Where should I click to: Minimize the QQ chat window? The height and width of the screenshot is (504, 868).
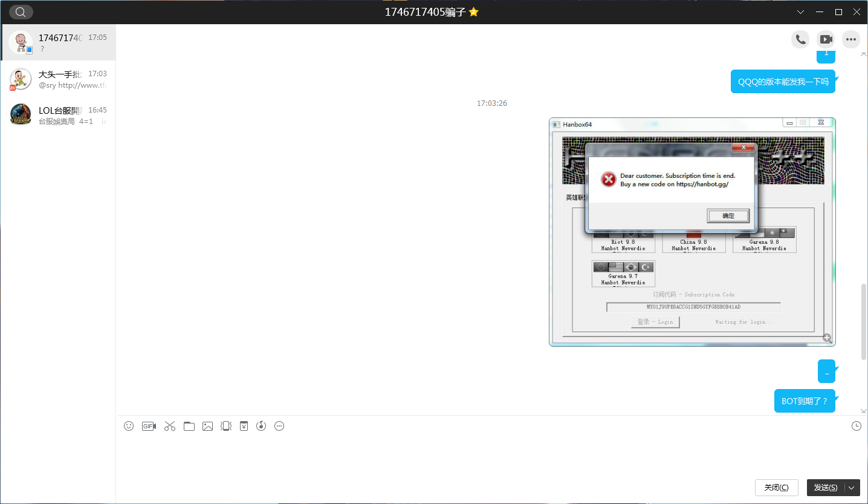point(819,12)
